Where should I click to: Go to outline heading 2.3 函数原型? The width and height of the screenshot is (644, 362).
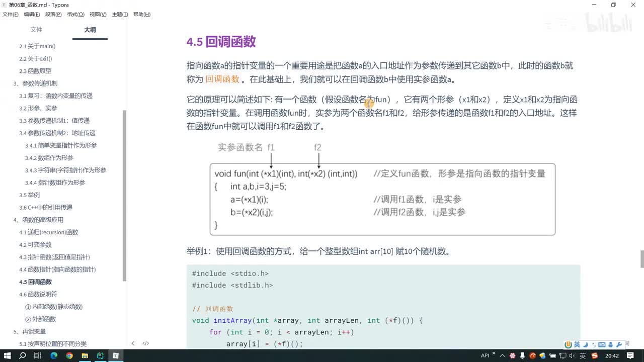coord(35,71)
